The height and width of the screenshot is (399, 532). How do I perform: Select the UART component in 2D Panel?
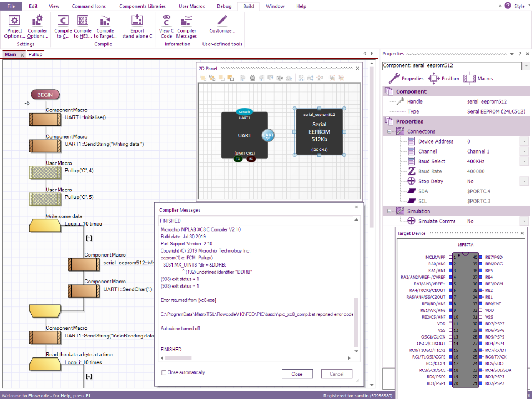coord(245,135)
